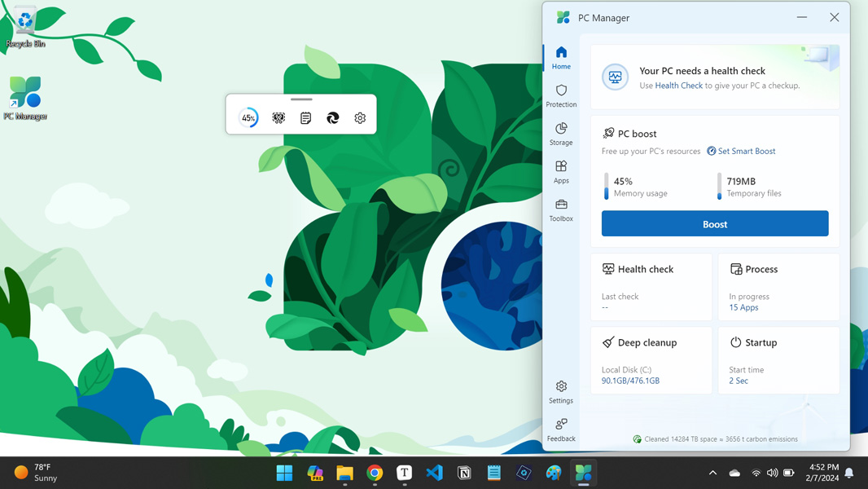
Task: Click the 90.1GB/476.1GB disk link
Action: pyautogui.click(x=630, y=381)
